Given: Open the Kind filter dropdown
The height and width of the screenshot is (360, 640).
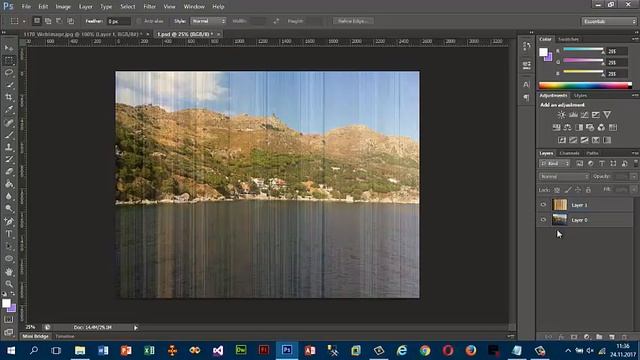Looking at the screenshot, I should pyautogui.click(x=554, y=164).
